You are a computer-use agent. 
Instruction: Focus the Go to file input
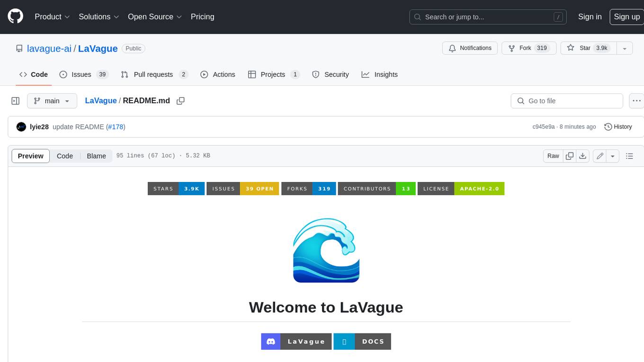567,101
